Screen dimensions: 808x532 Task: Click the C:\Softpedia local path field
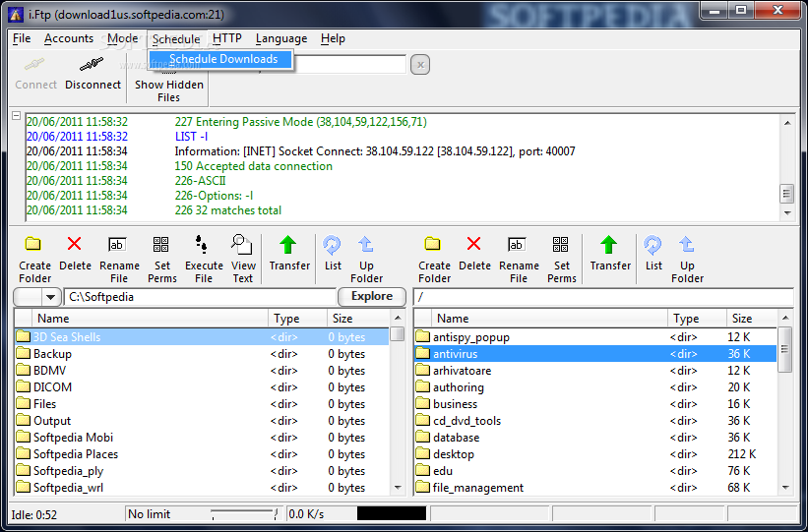200,297
